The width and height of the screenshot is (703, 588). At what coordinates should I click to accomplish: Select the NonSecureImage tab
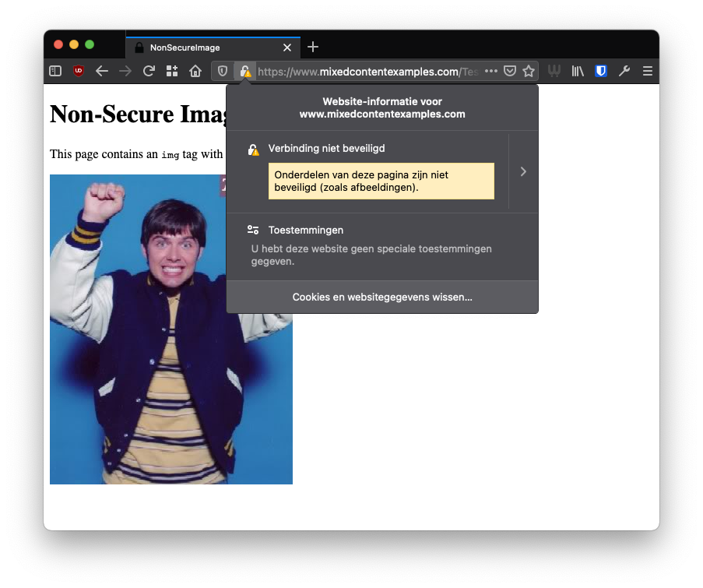coord(213,47)
